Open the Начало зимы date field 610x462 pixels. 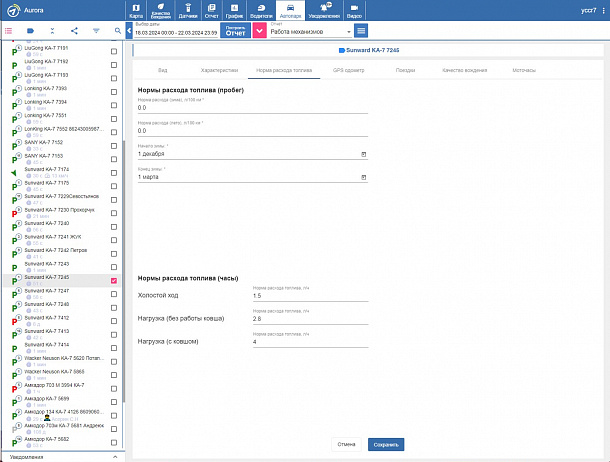(252, 154)
